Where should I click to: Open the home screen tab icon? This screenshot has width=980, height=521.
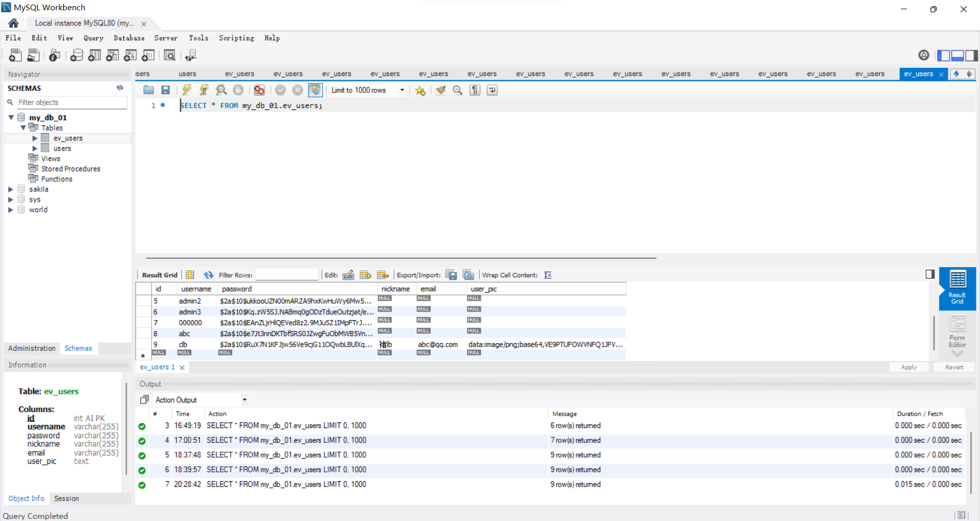(x=14, y=23)
